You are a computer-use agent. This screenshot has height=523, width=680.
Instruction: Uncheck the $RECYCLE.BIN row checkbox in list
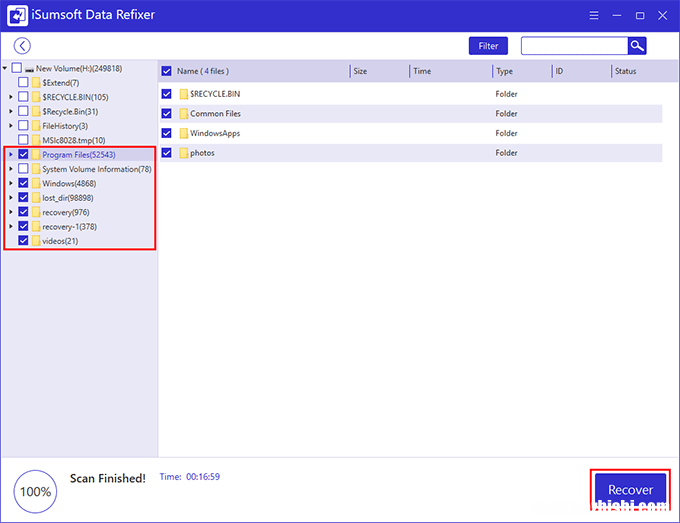coord(167,94)
